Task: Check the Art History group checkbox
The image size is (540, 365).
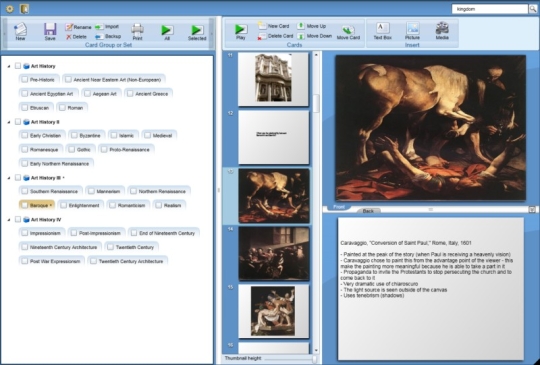Action: 18,66
